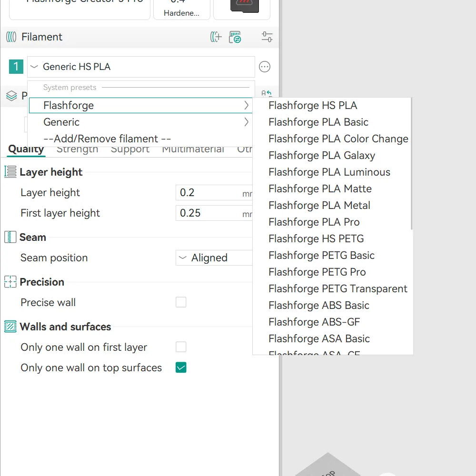The height and width of the screenshot is (476, 476).
Task: Select Flashforge ABS Basic preset
Action: click(332, 306)
